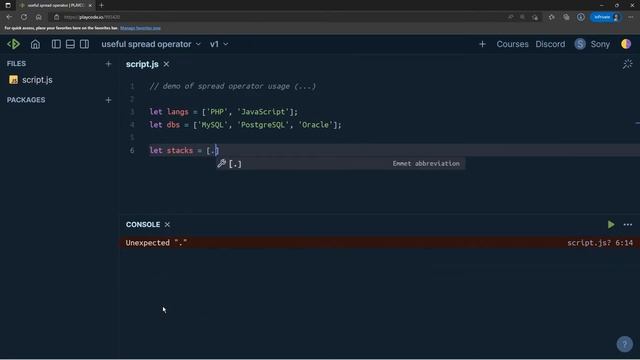Add a new package in PACKAGES

(108, 100)
